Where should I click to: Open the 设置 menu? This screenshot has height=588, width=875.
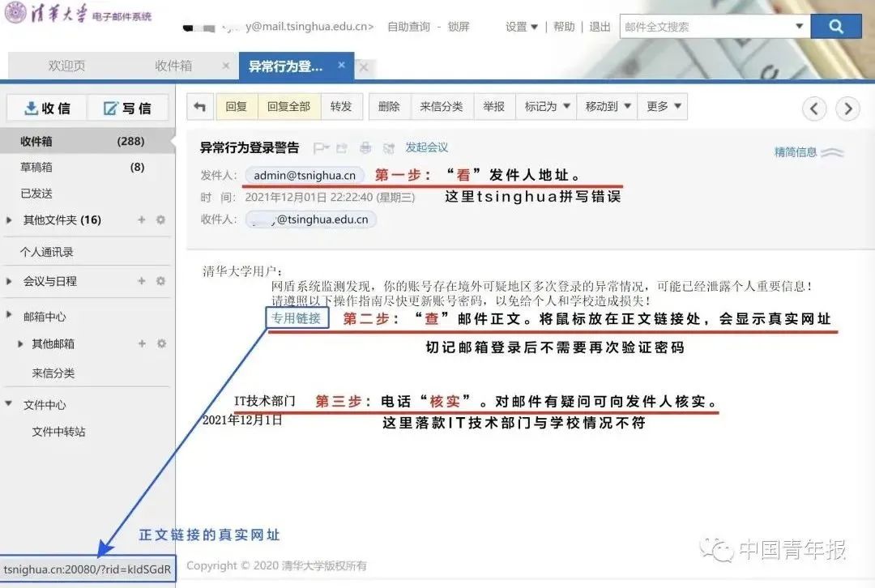521,26
